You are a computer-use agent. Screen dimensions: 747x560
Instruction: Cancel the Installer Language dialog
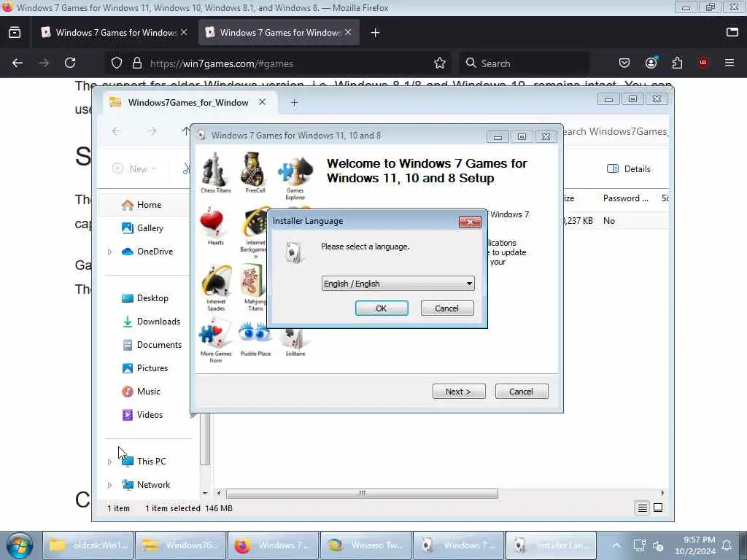click(447, 308)
